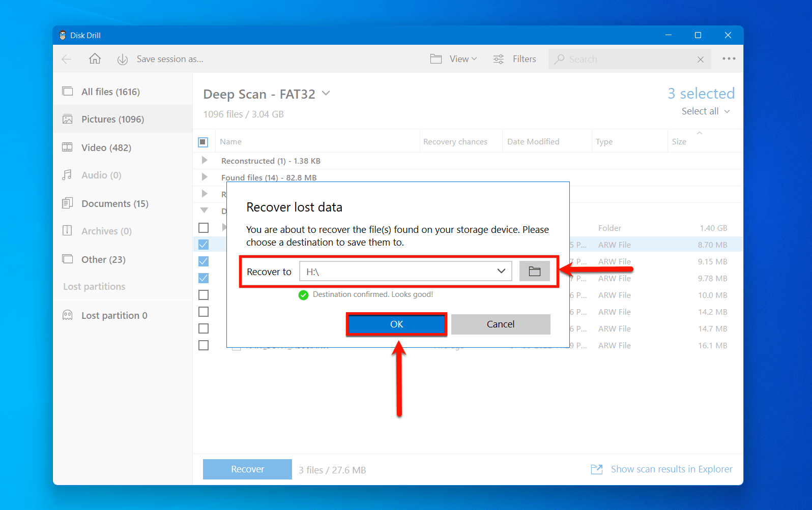Toggle the header select-all checkbox
812x510 pixels.
point(203,142)
